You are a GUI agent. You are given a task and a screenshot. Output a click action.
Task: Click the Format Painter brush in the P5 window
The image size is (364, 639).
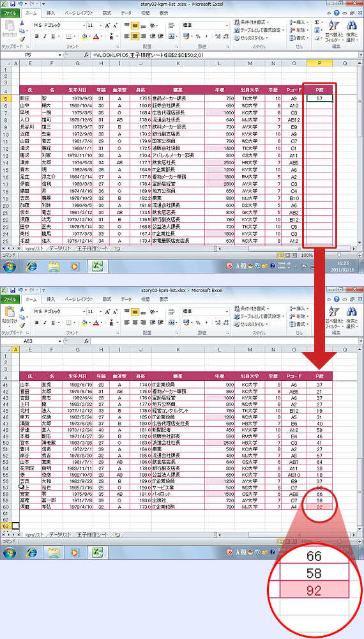[x=22, y=40]
